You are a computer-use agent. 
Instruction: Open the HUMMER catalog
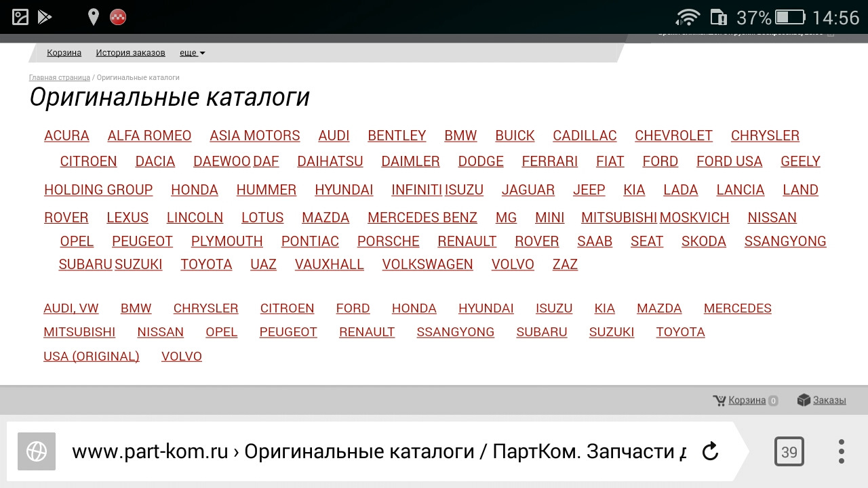[267, 190]
